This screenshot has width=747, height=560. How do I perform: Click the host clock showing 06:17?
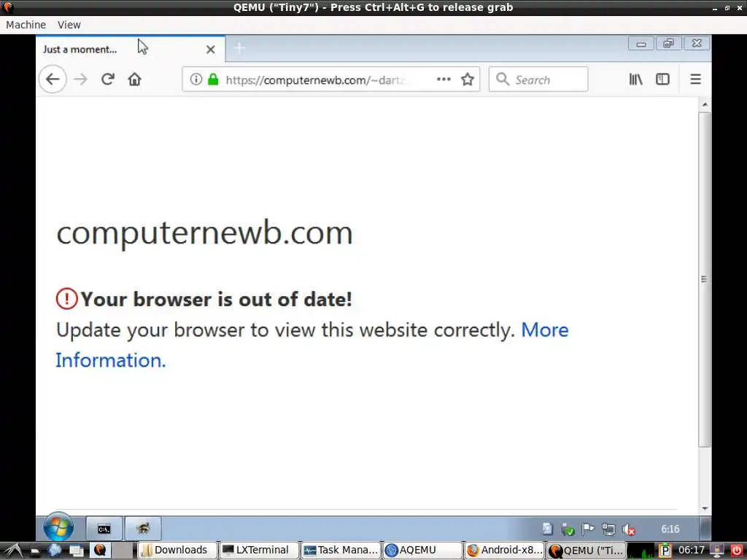click(x=691, y=551)
